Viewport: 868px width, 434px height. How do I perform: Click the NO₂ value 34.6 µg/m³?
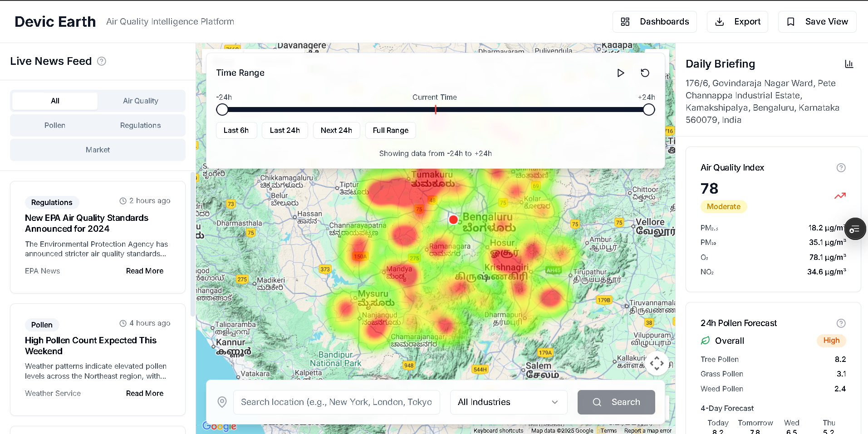coord(826,272)
